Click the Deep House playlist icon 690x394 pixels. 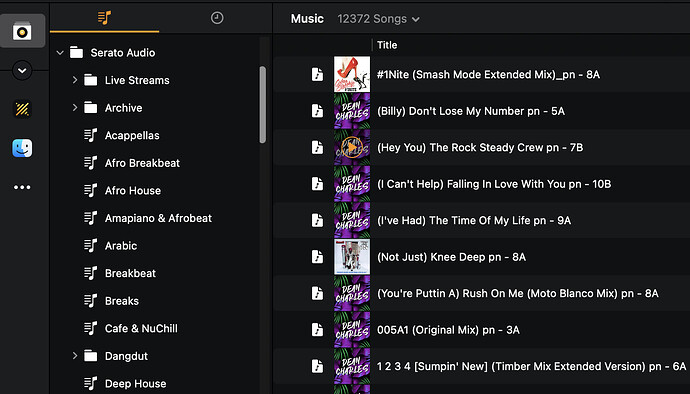[90, 383]
